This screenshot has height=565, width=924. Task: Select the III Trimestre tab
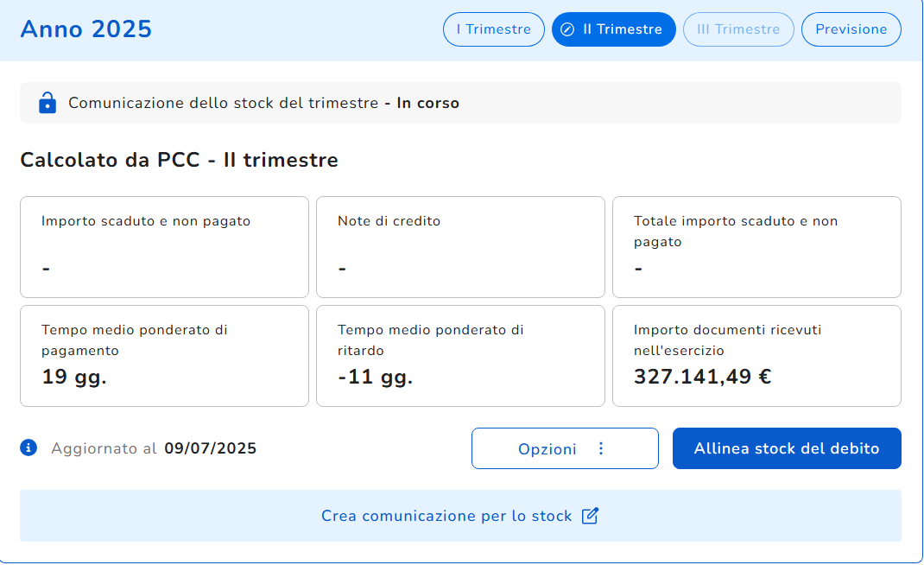pyautogui.click(x=738, y=29)
